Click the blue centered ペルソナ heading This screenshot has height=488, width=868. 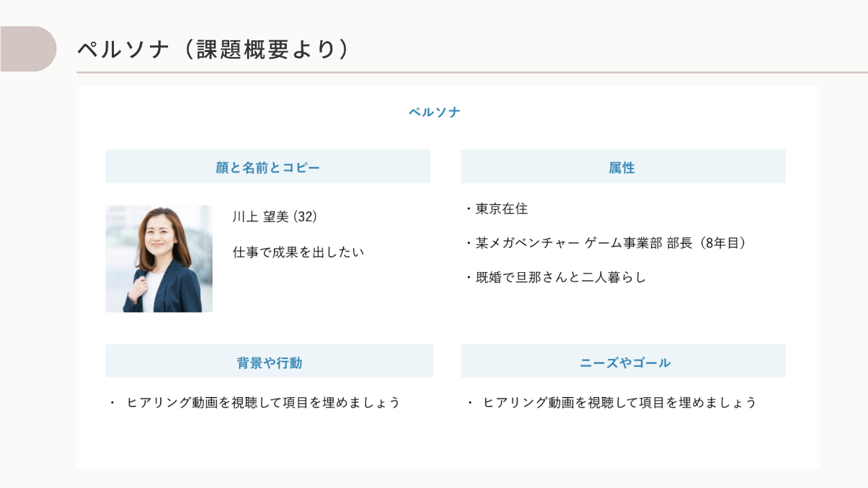(434, 112)
